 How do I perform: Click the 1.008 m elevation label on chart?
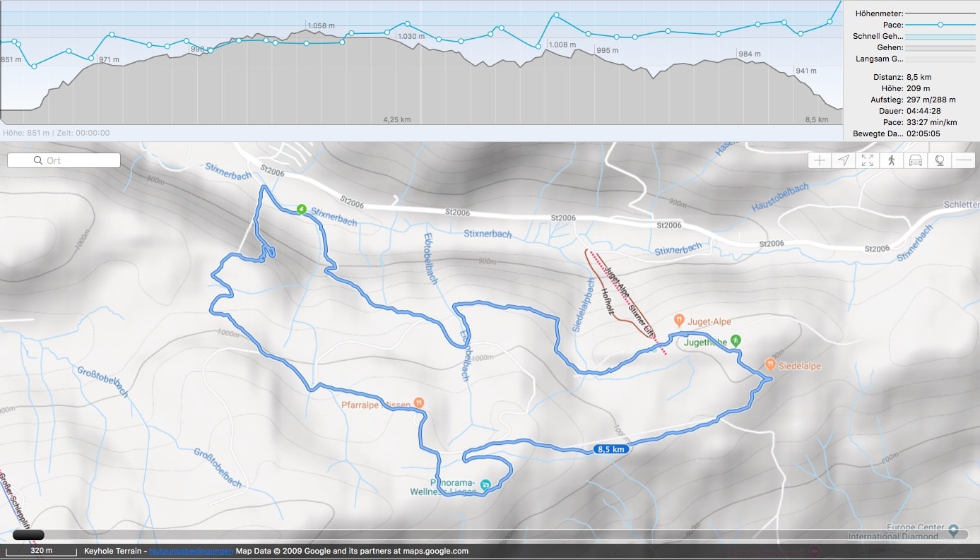562,44
